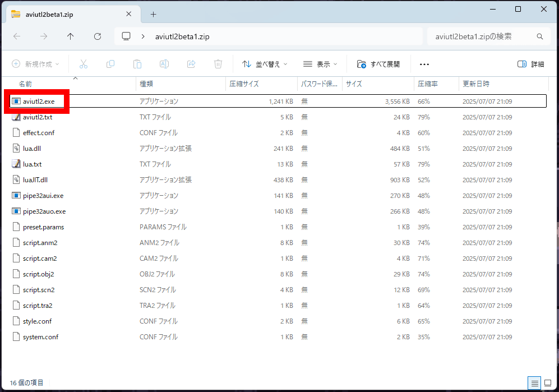This screenshot has height=392, width=559.
Task: Click the 3,556 KB size value
Action: (x=397, y=102)
